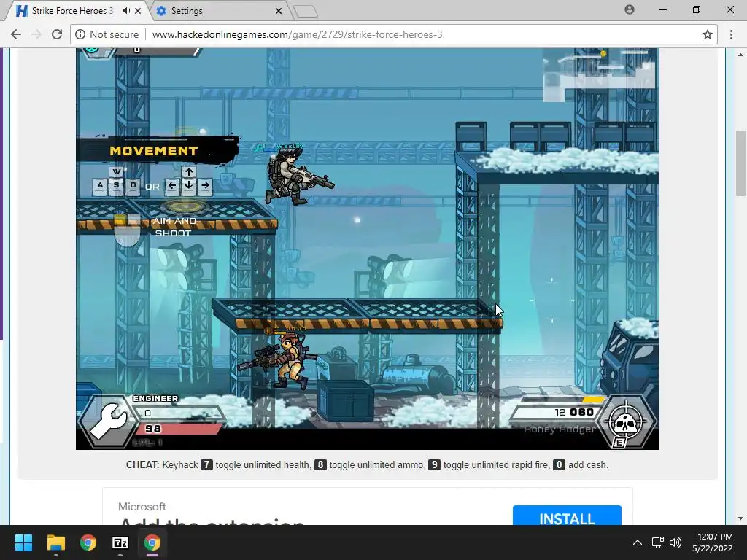747x560 pixels.
Task: Open File Explorer from the taskbar
Action: 55,542
